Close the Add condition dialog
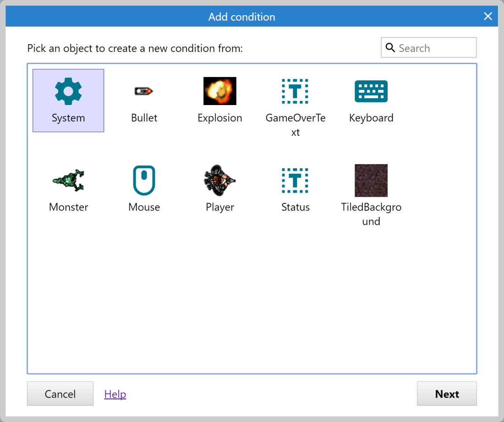Screen dimensions: 504x422 (x=488, y=16)
